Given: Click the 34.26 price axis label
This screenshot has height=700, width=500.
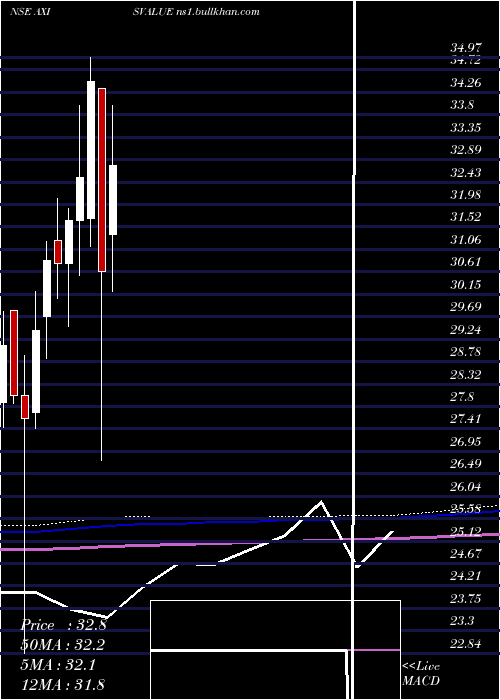Looking at the screenshot, I should click(466, 83).
